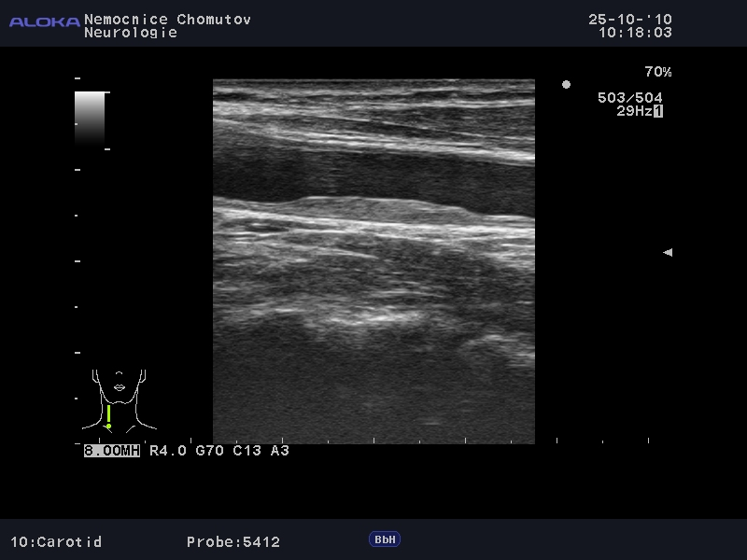
Task: Click the 70% power indicator
Action: click(x=658, y=72)
